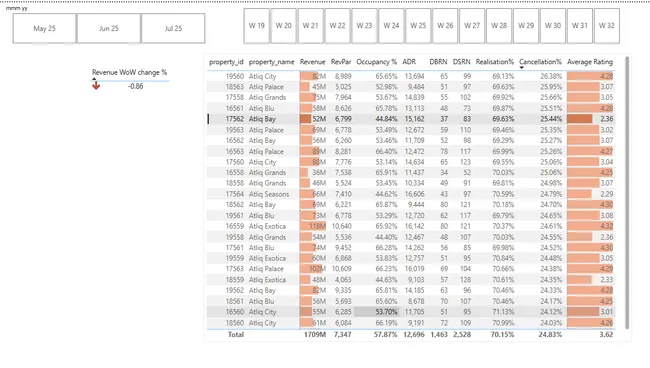650x368 pixels.
Task: Choose week W 22 slicer tile
Action: point(337,26)
